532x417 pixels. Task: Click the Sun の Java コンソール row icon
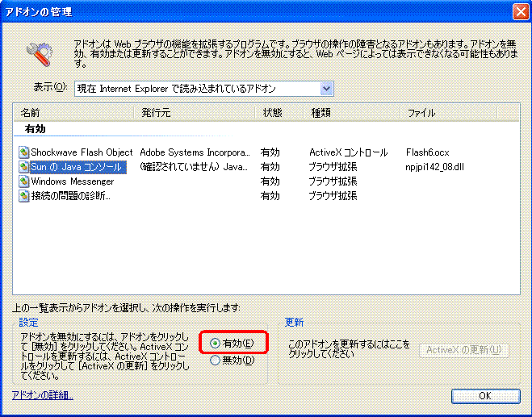[23, 167]
